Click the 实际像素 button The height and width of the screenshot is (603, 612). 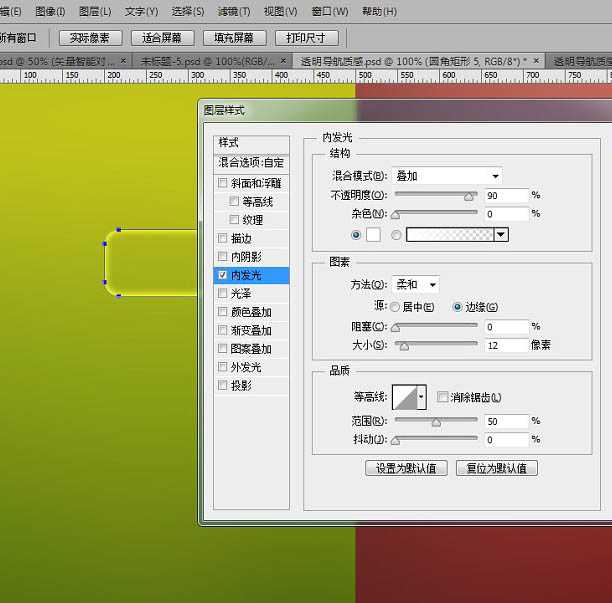click(x=90, y=38)
